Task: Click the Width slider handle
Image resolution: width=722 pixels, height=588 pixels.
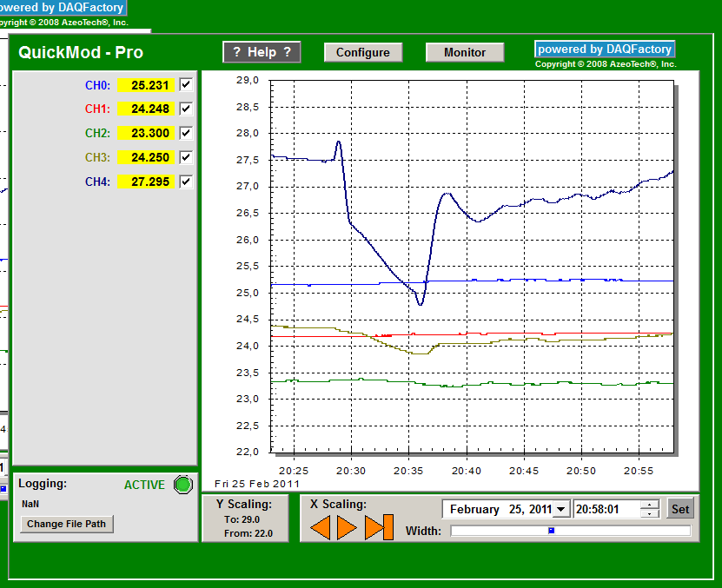Action: (x=551, y=530)
